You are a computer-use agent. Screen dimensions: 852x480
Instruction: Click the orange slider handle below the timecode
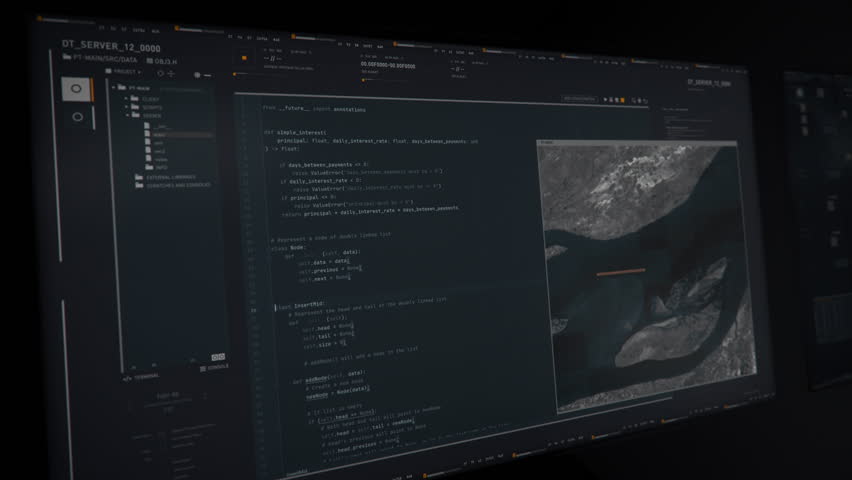click(363, 80)
